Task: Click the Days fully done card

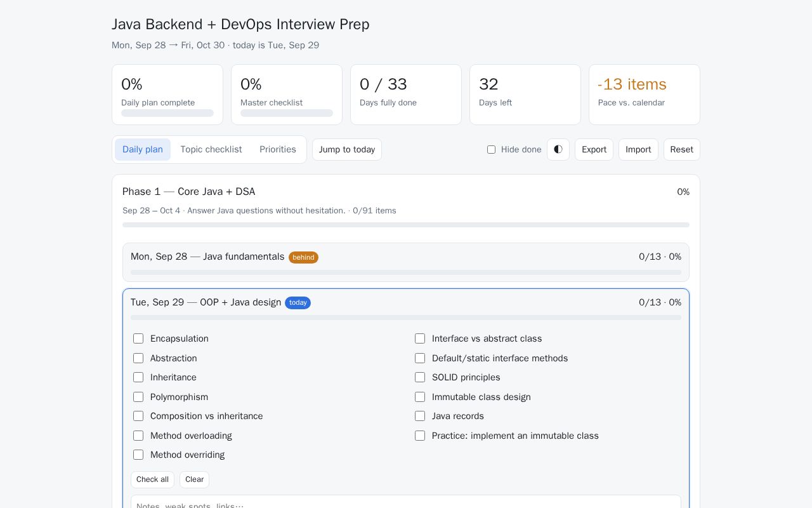Action: pyautogui.click(x=406, y=95)
